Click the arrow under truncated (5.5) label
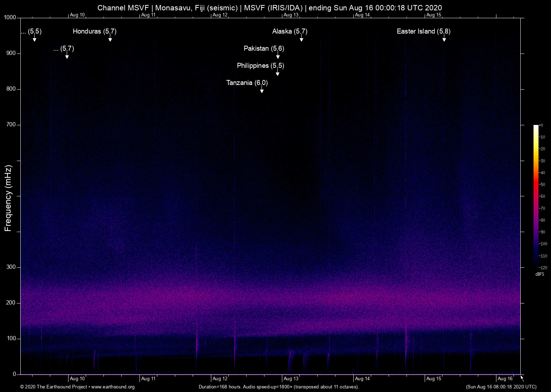This screenshot has width=551, height=392. [35, 39]
